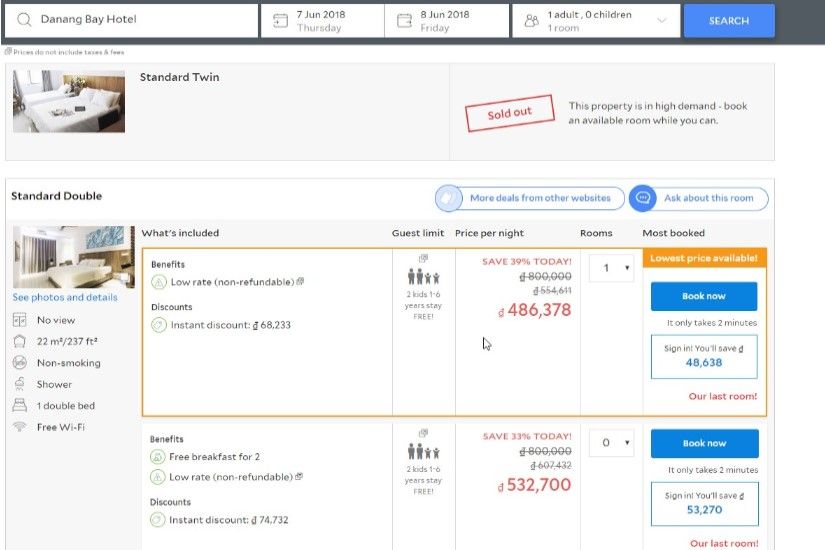Viewport: 825px width, 550px height.
Task: Click the blue SEARCH button
Action: [x=729, y=21]
